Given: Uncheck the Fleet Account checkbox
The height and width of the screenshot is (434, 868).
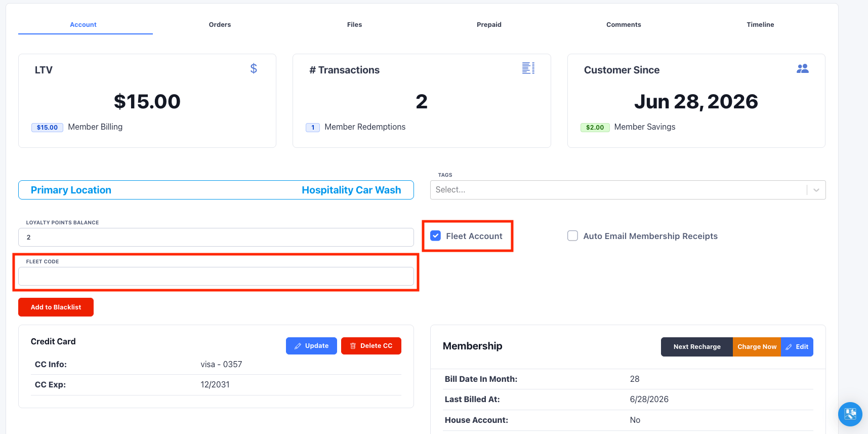Looking at the screenshot, I should pos(435,235).
